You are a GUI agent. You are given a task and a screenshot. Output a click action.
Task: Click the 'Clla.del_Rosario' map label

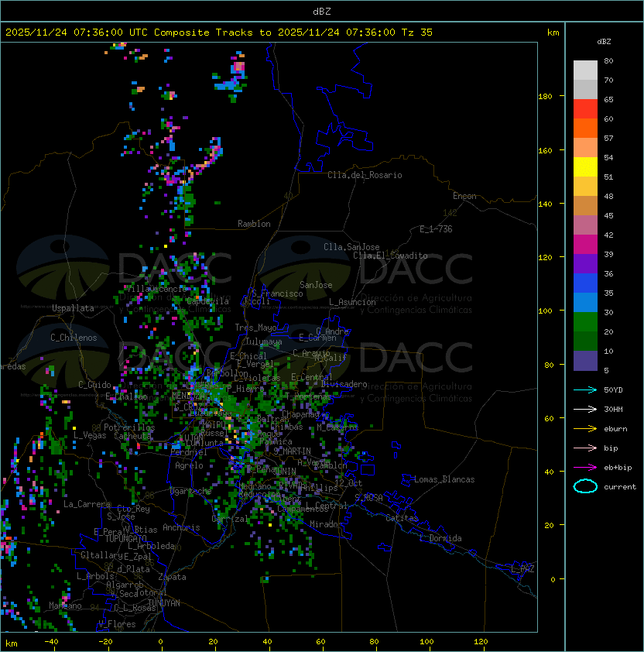pyautogui.click(x=365, y=175)
